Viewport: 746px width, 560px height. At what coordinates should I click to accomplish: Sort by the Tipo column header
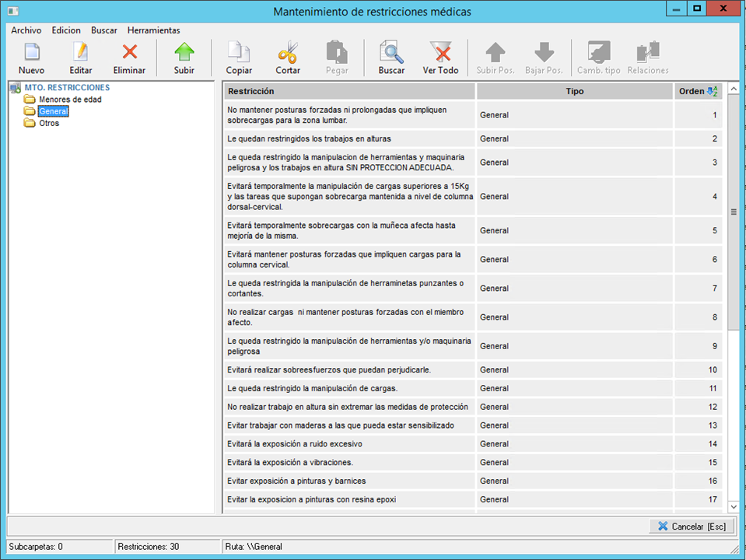tap(574, 91)
